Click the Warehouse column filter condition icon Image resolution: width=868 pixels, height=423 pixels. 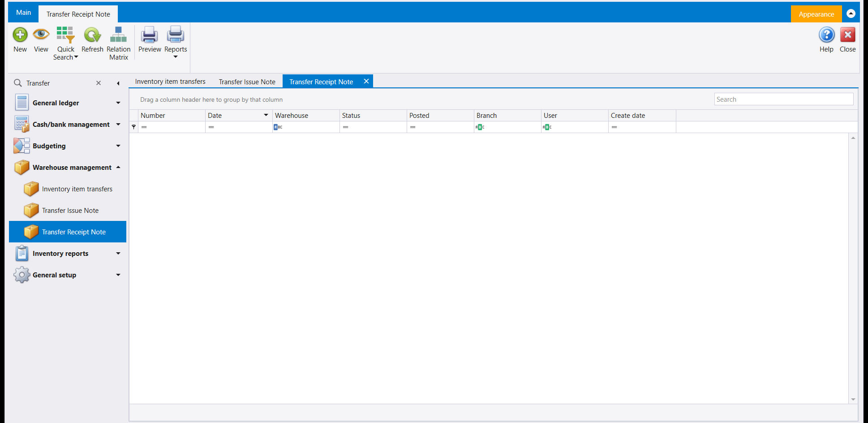click(x=278, y=127)
